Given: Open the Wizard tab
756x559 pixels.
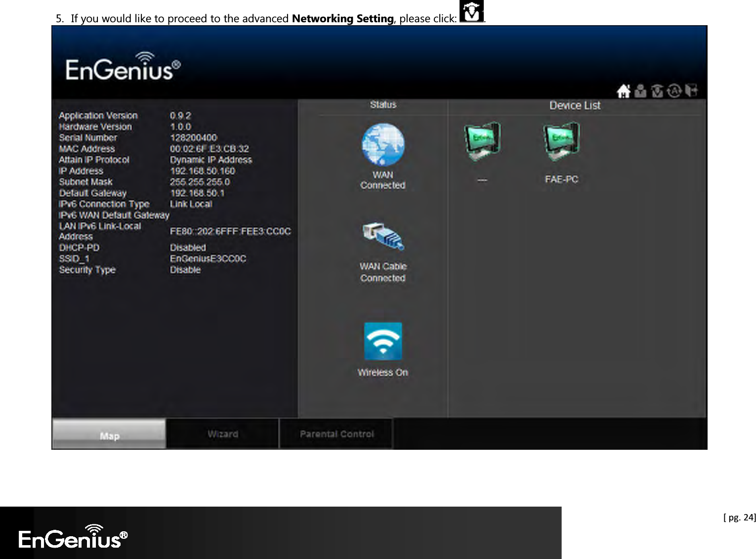Looking at the screenshot, I should click(223, 434).
